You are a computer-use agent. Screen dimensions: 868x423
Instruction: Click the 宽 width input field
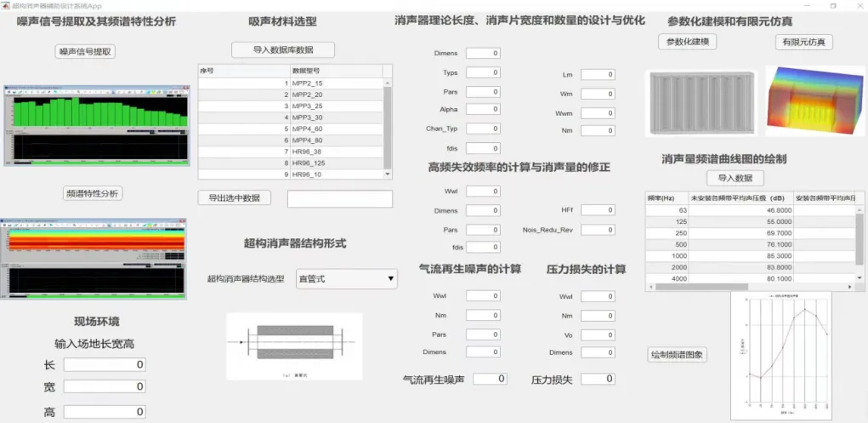tap(105, 386)
